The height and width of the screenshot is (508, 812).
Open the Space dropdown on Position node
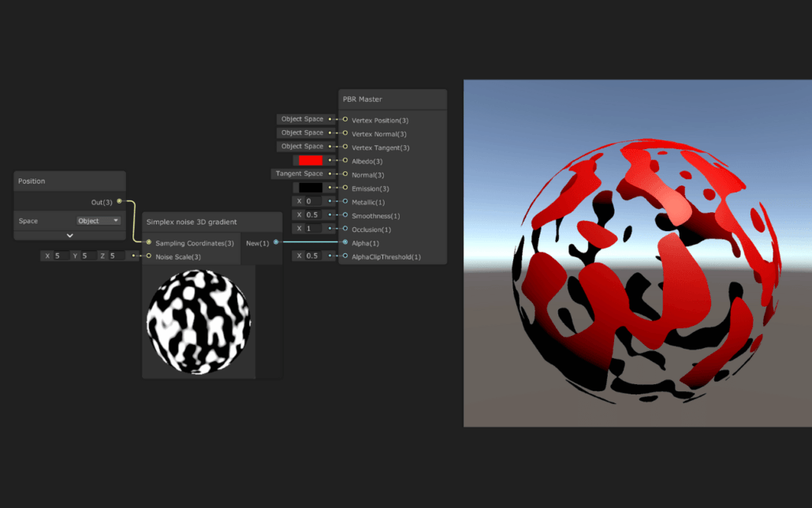[x=97, y=220]
